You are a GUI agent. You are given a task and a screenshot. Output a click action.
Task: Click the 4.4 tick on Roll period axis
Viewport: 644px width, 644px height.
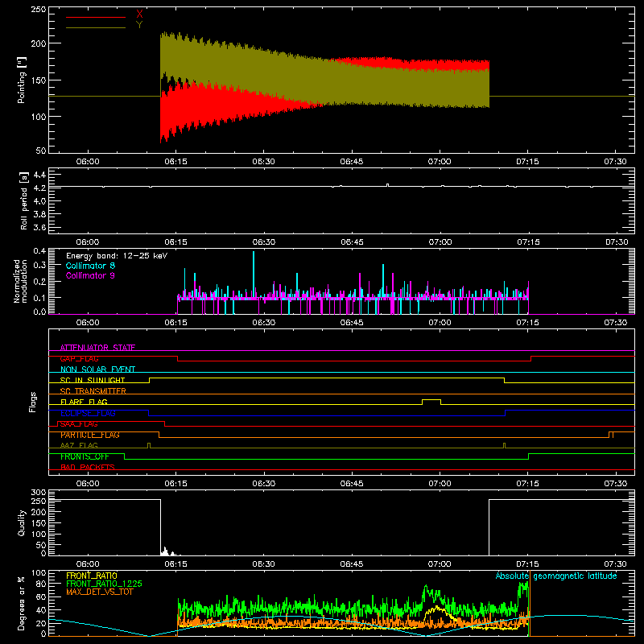coord(39,175)
